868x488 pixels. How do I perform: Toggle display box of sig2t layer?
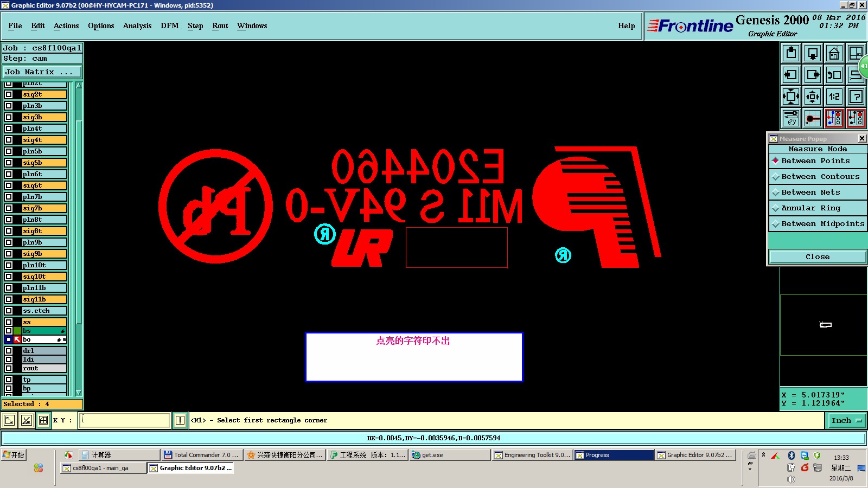[x=9, y=94]
